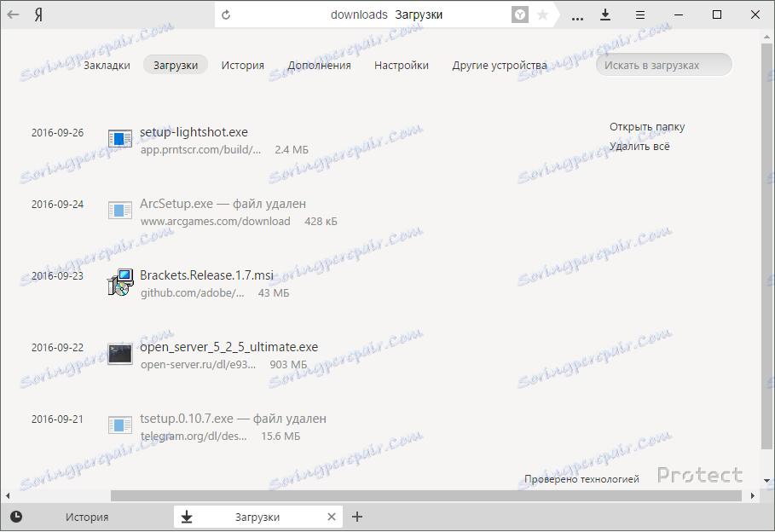775x532 pixels.
Task: Click the horizontal scrollbar left arrow
Action: 8,495
